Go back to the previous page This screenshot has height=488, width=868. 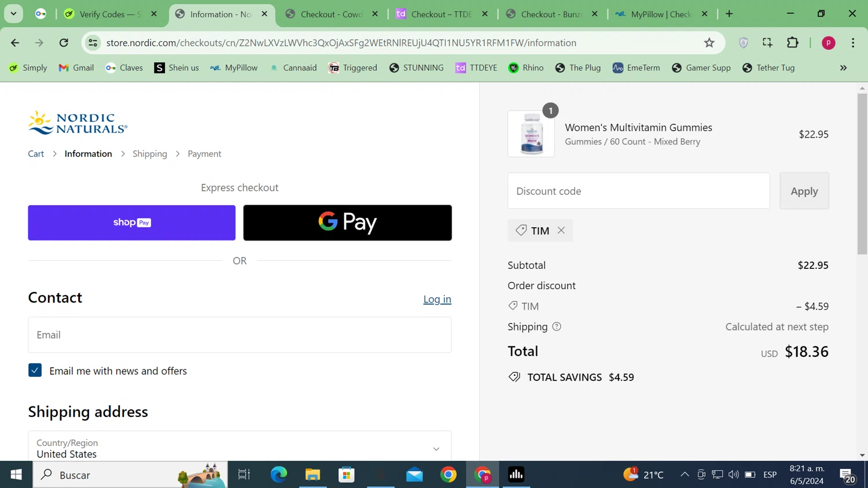15,43
